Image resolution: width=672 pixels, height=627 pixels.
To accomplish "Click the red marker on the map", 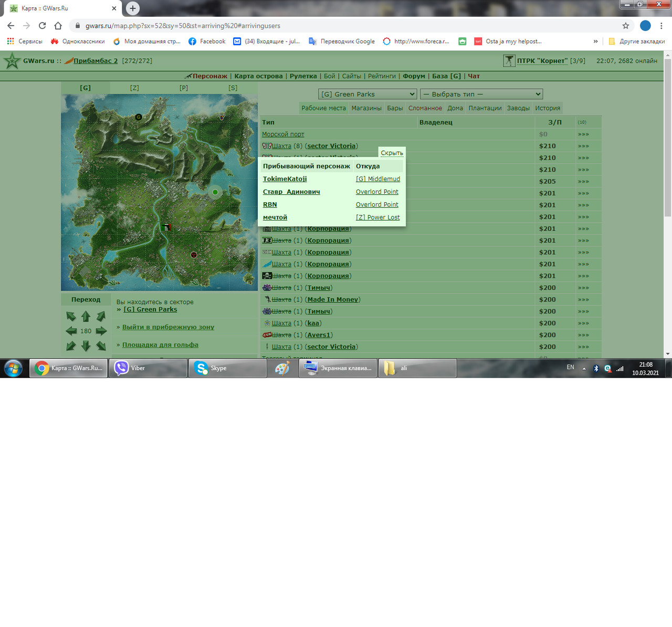I will [x=194, y=255].
